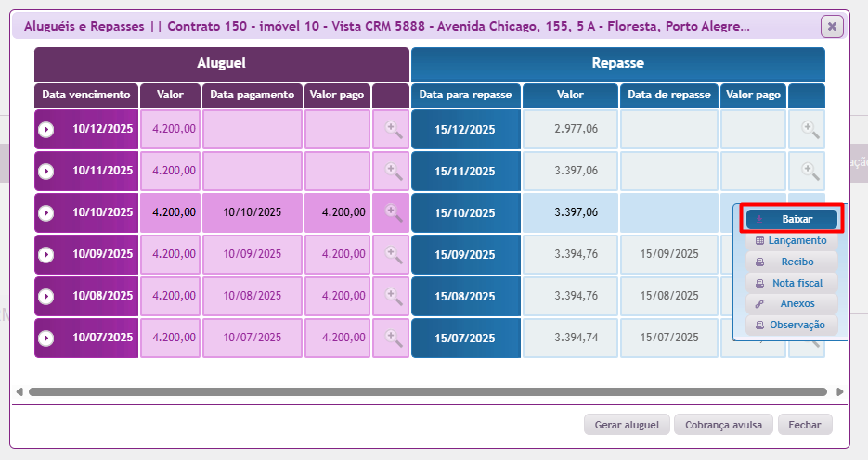868x460 pixels.
Task: Expand the 10/10/2025 rent row arrow
Action: (x=46, y=213)
